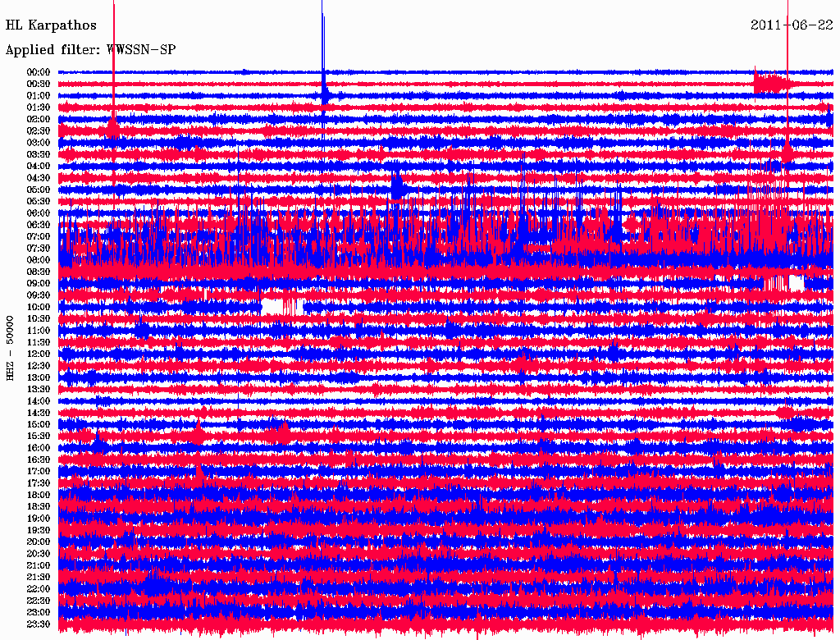This screenshot has width=840, height=640.
Task: Select the 18:30 time label
Action: click(x=39, y=506)
